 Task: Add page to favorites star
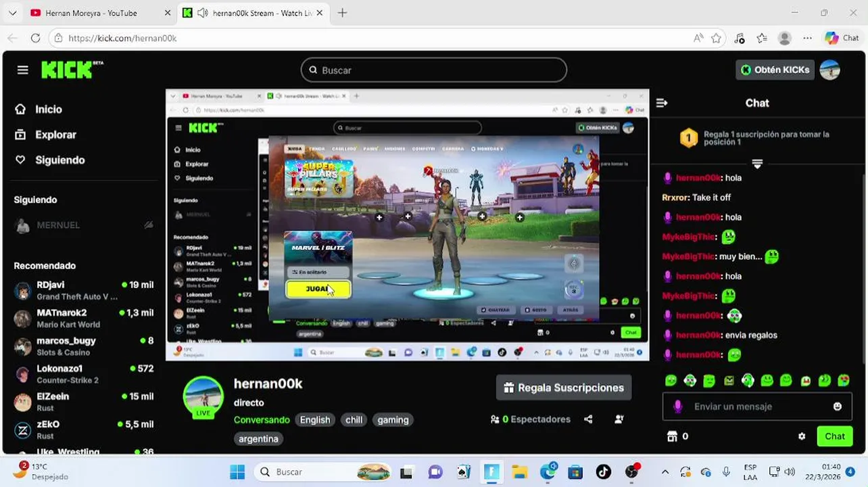click(x=716, y=39)
